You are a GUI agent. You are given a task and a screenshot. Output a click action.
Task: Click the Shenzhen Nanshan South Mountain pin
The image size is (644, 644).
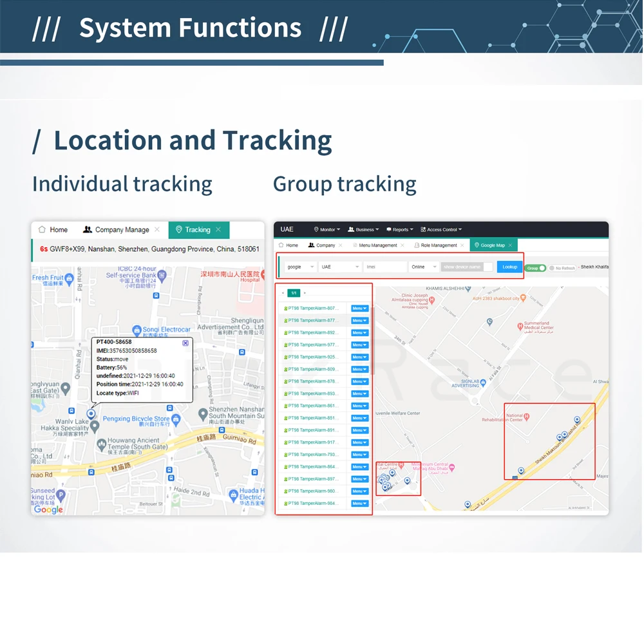click(x=203, y=414)
